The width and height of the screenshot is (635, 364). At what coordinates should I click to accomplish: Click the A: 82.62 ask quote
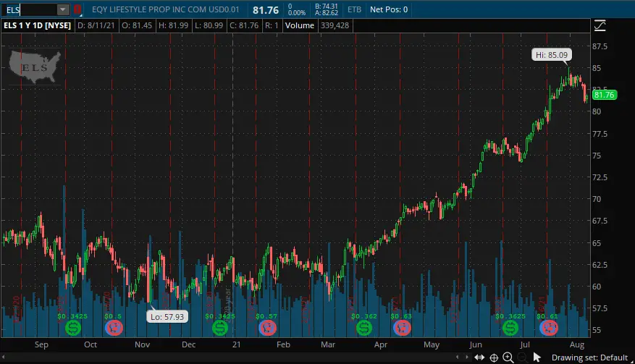[327, 13]
